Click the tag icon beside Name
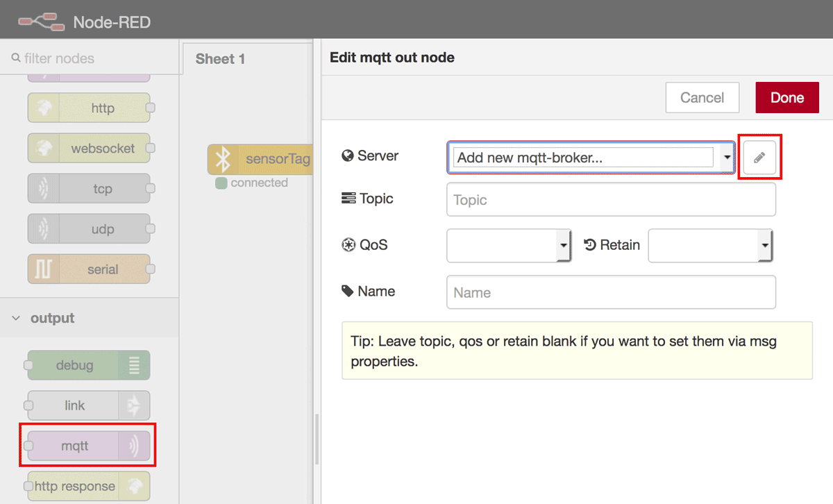Screen dimensions: 833x504 point(348,291)
